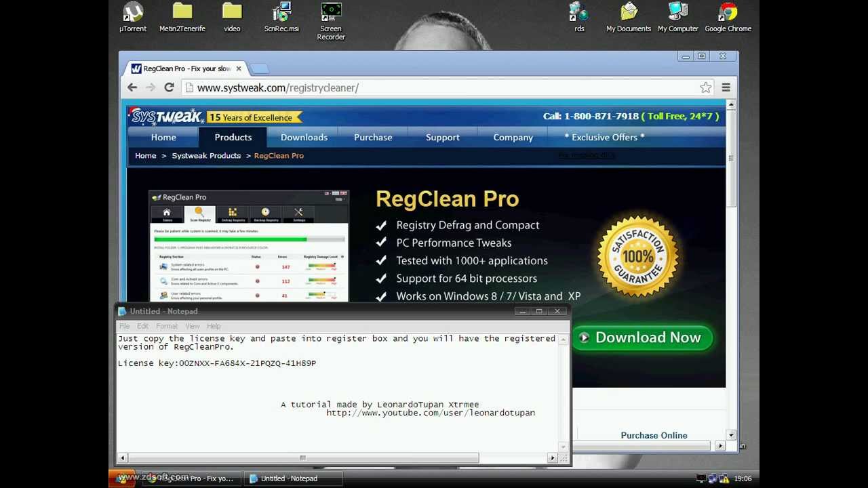Click Chrome's forward arrow button
This screenshot has width=868, height=488.
(151, 87)
